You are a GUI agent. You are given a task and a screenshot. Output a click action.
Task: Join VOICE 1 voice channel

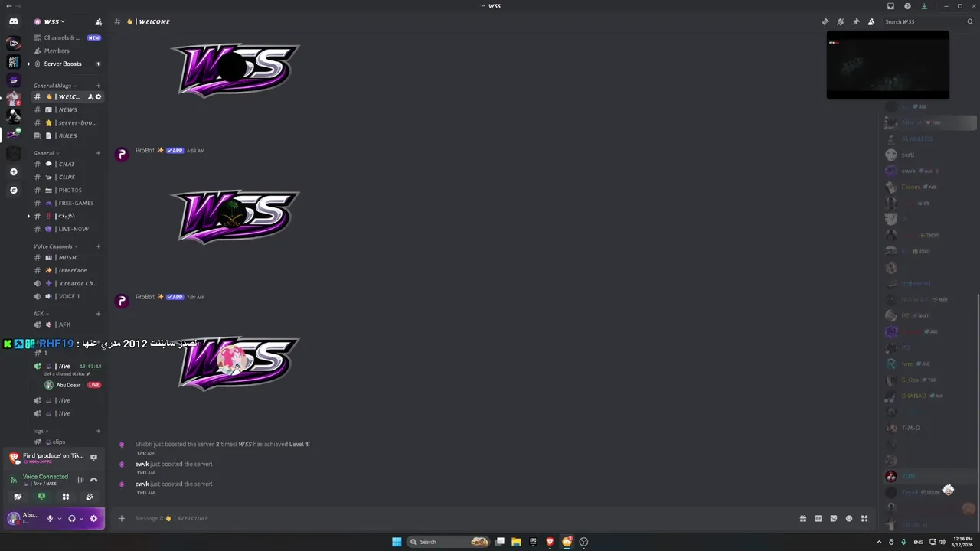pos(67,296)
